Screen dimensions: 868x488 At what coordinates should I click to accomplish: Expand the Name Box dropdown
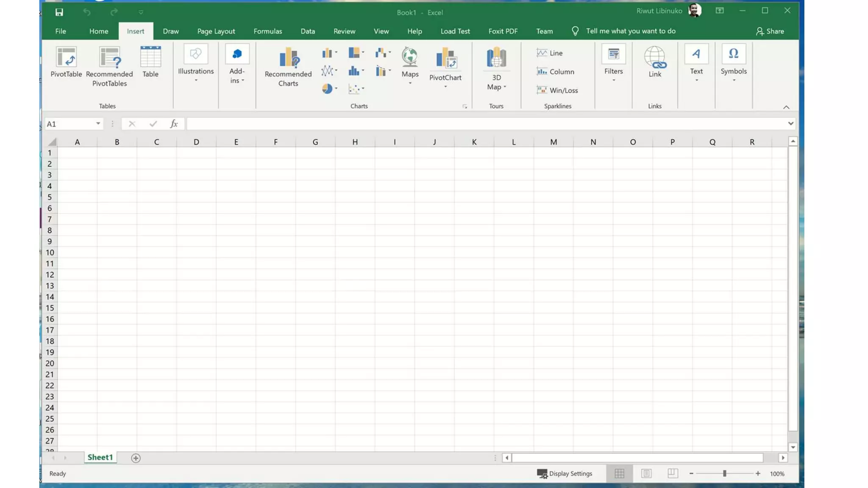98,124
